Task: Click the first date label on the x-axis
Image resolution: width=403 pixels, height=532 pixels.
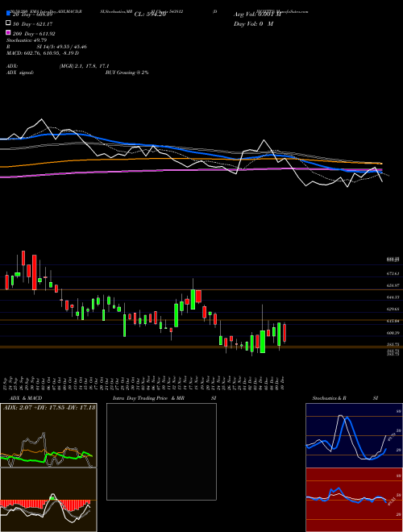Action: (6, 382)
